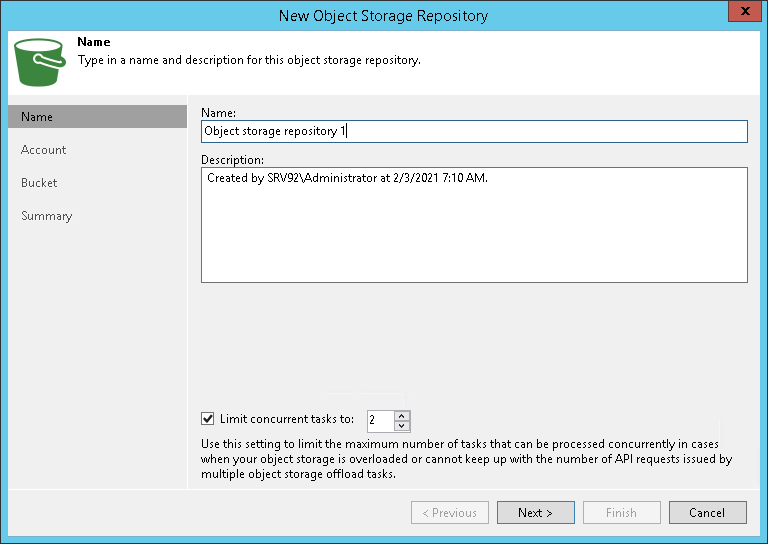Go to the Account wizard step
The width and height of the screenshot is (768, 544).
(44, 150)
